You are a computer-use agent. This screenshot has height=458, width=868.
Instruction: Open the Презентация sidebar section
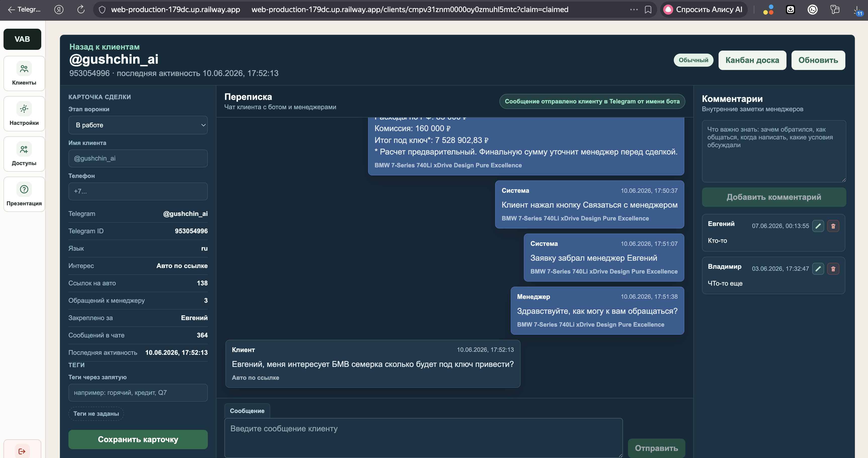coord(24,195)
